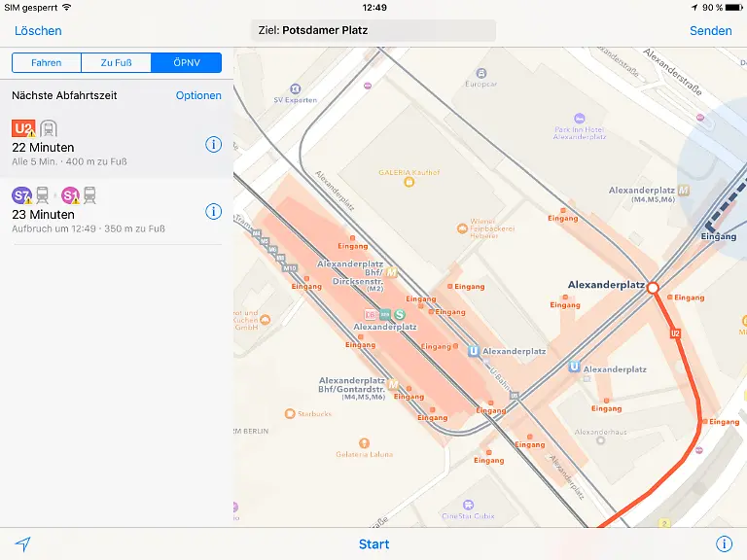Open the Optionen departure settings

198,95
